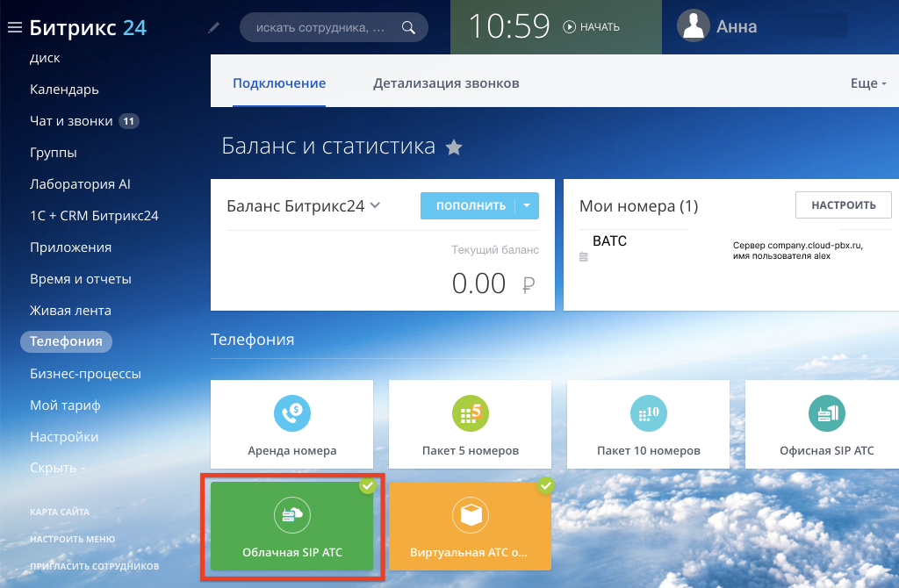Star the Баланс и статистика page
The height and width of the screenshot is (588, 899).
(x=454, y=147)
